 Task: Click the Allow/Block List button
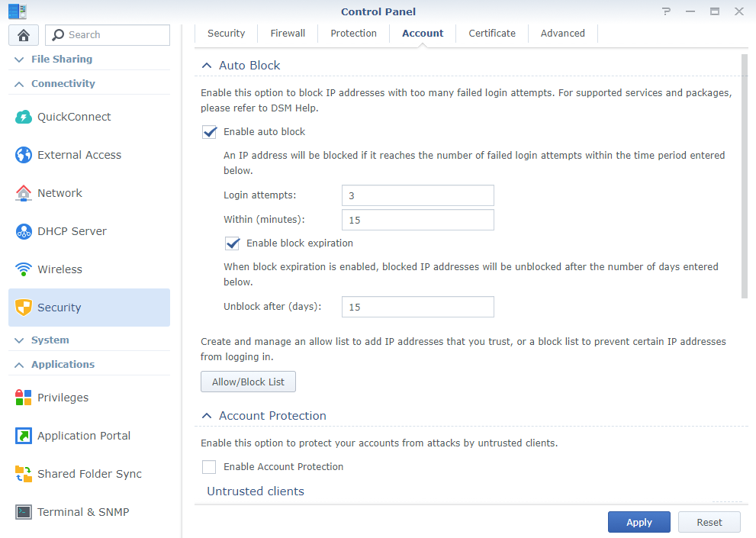click(248, 382)
